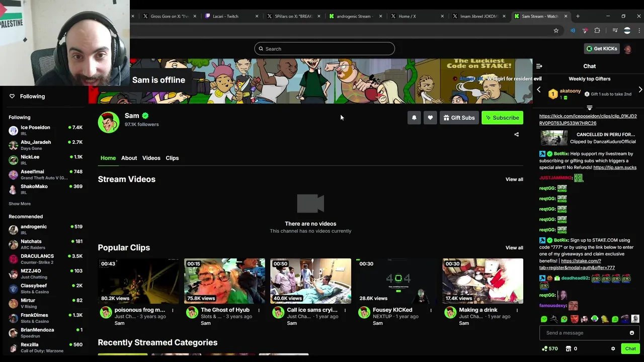Bookmark this page with the star icon

pos(556,31)
